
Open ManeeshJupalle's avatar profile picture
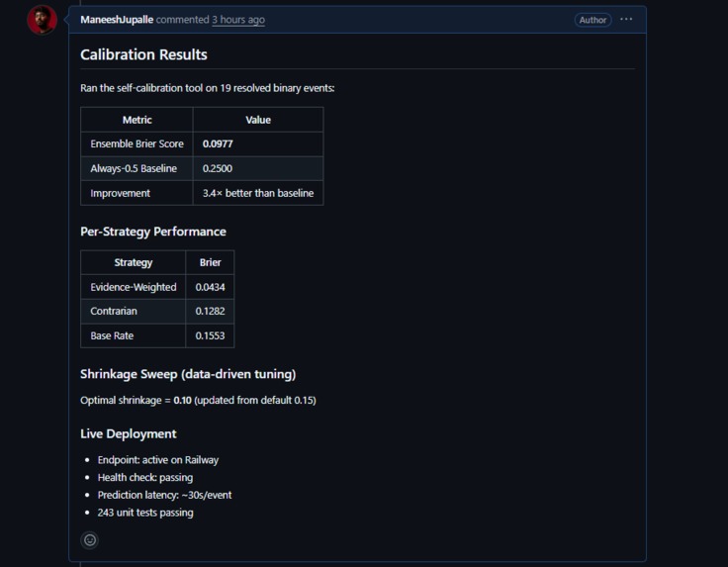click(43, 20)
